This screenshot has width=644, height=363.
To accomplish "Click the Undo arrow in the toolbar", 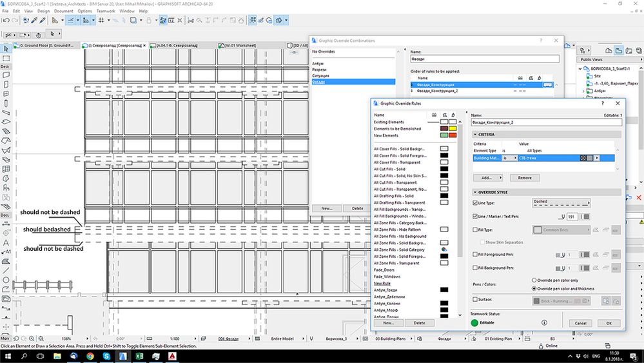I will [x=6, y=21].
